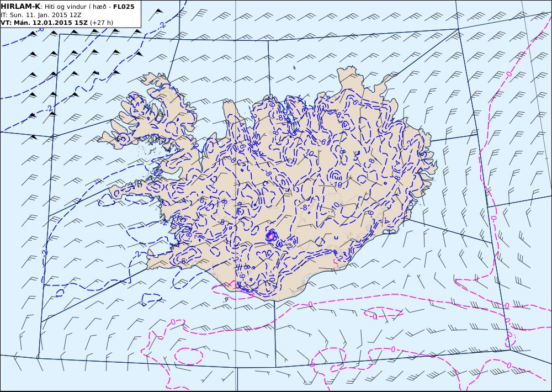Click the tiny island north of Iceland's coast
Image resolution: width=552 pixels, height=392 pixels.
pos(294,67)
